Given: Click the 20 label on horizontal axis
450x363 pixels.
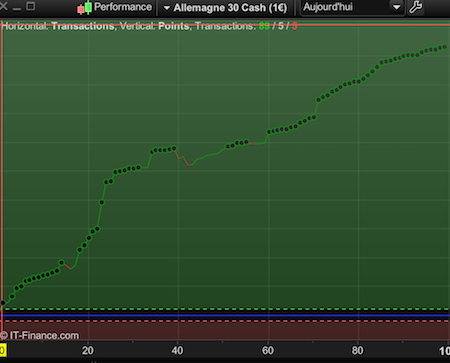Looking at the screenshot, I should (88, 350).
